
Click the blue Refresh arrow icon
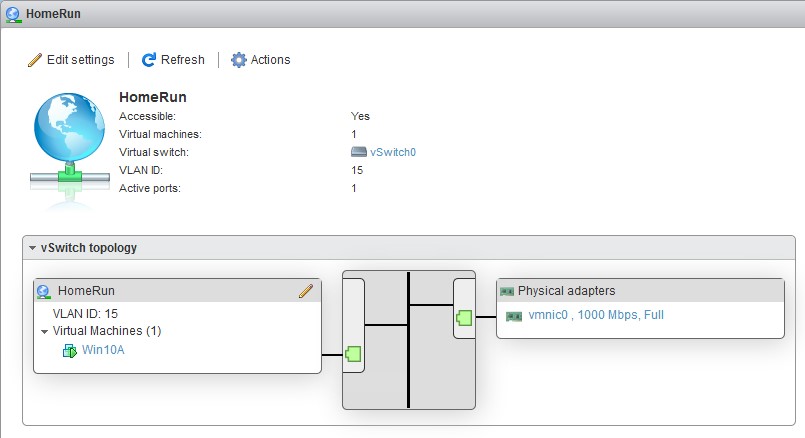(149, 60)
